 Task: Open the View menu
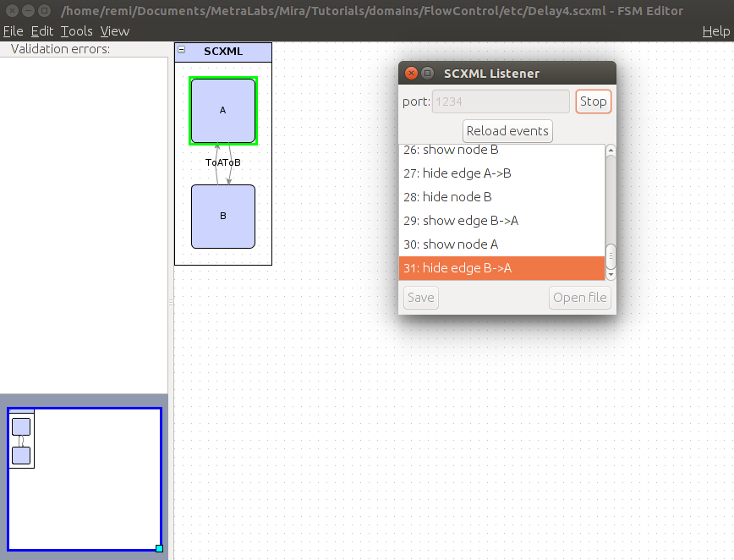(x=115, y=31)
